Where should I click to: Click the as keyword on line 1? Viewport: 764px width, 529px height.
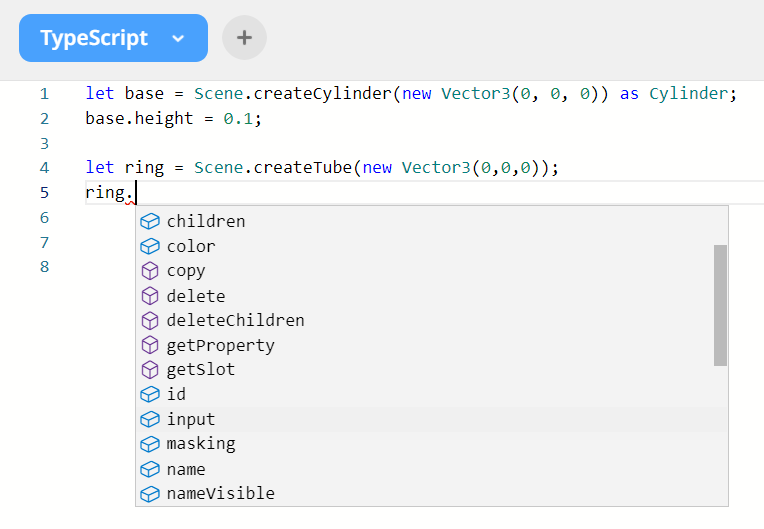(629, 94)
